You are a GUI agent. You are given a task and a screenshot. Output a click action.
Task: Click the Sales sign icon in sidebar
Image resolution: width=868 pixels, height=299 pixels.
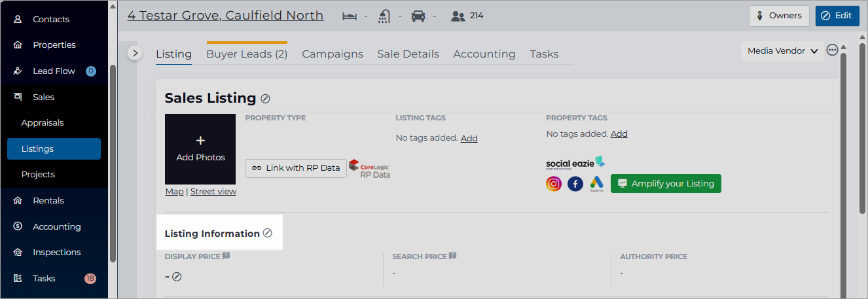click(18, 97)
